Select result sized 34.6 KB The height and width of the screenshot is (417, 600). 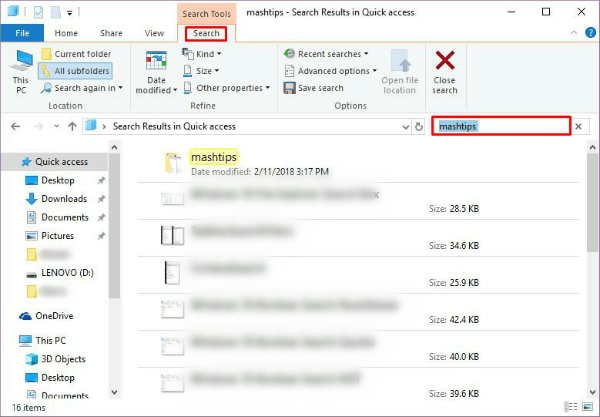click(358, 238)
